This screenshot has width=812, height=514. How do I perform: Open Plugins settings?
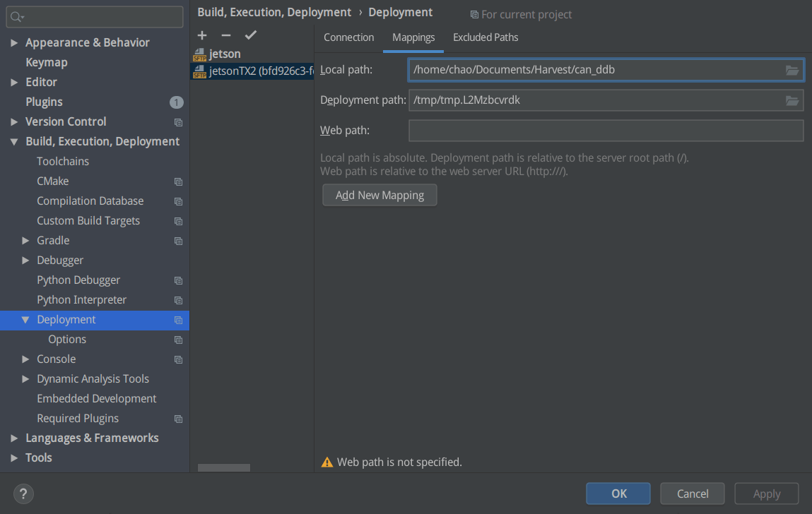pyautogui.click(x=44, y=102)
